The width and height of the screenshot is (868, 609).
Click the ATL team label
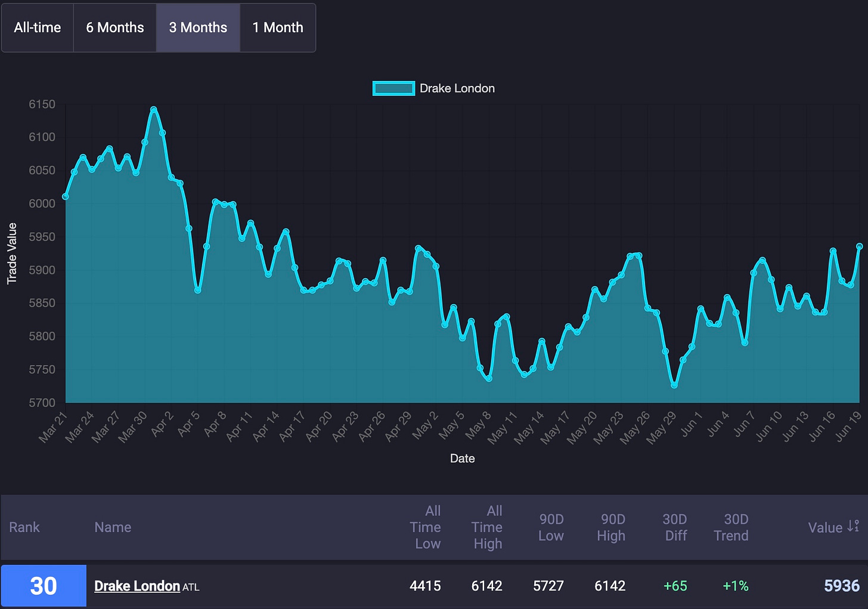[x=191, y=588]
